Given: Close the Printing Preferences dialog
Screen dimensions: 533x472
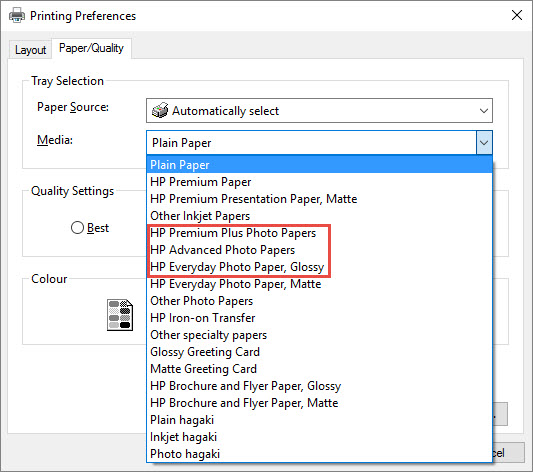Looking at the screenshot, I should 517,15.
